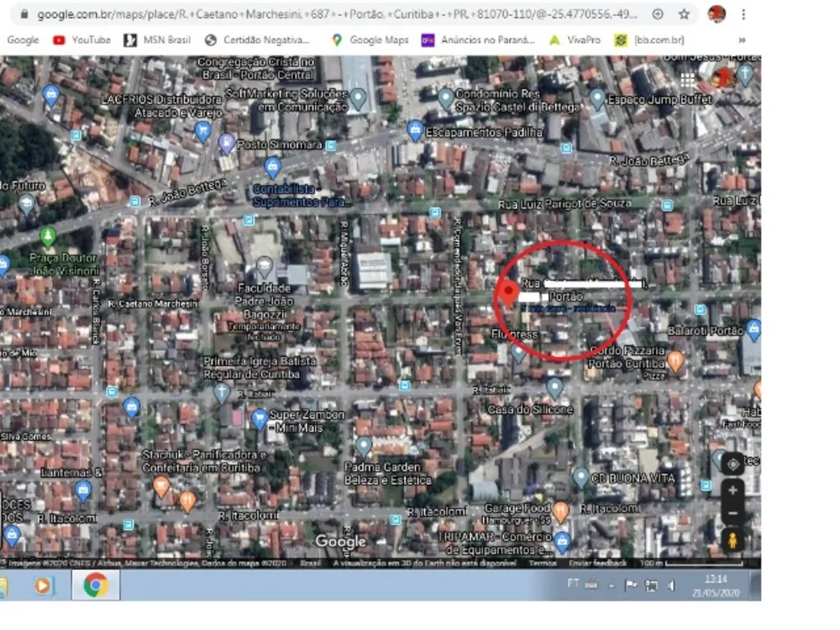Select the Faculdade Padre João Bagozzi marker
840x630 pixels.
(264, 266)
